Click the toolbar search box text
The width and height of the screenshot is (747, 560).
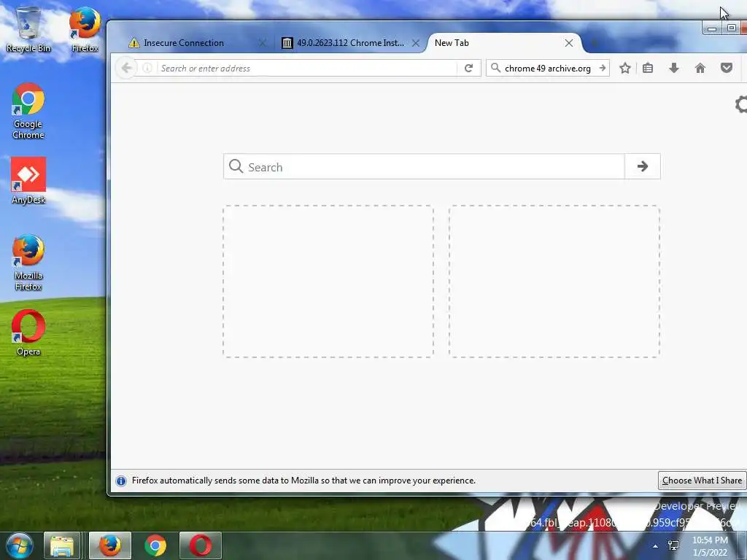pos(547,68)
